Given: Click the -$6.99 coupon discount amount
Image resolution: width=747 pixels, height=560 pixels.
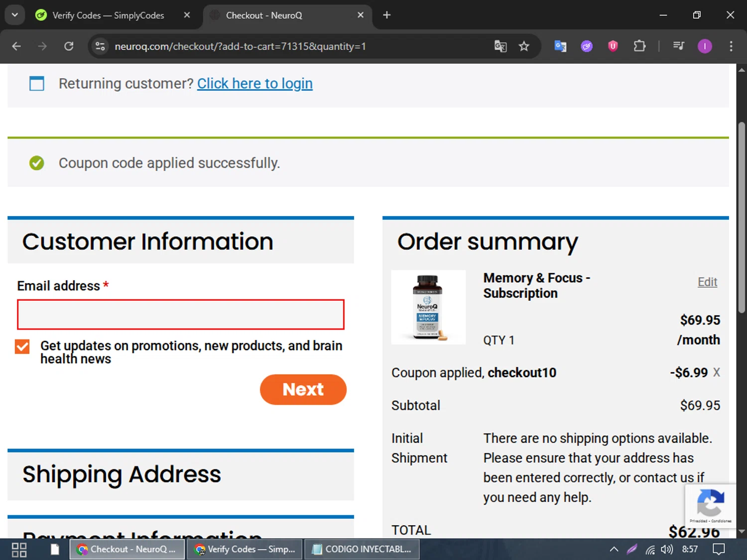Looking at the screenshot, I should tap(689, 372).
